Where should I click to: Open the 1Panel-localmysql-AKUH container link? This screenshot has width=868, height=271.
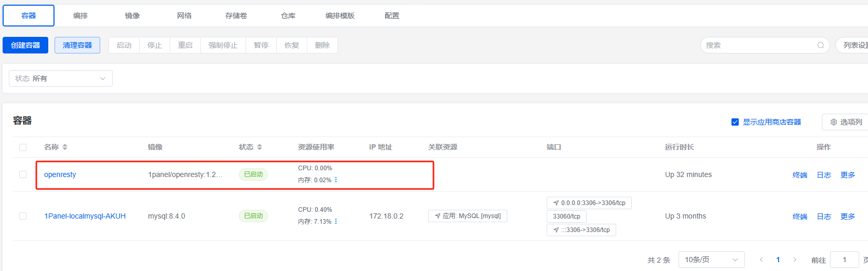(85, 216)
